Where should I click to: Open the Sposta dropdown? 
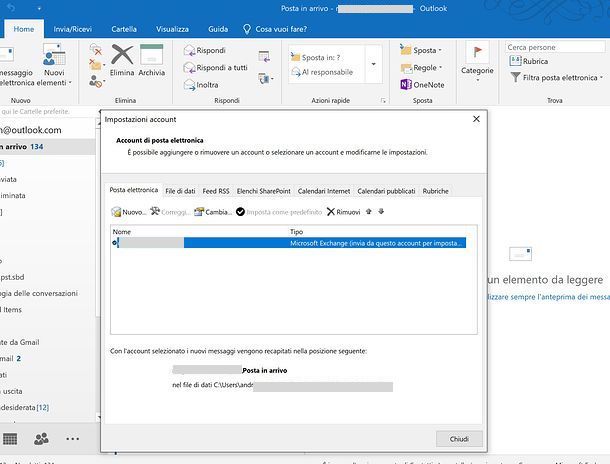(x=421, y=50)
